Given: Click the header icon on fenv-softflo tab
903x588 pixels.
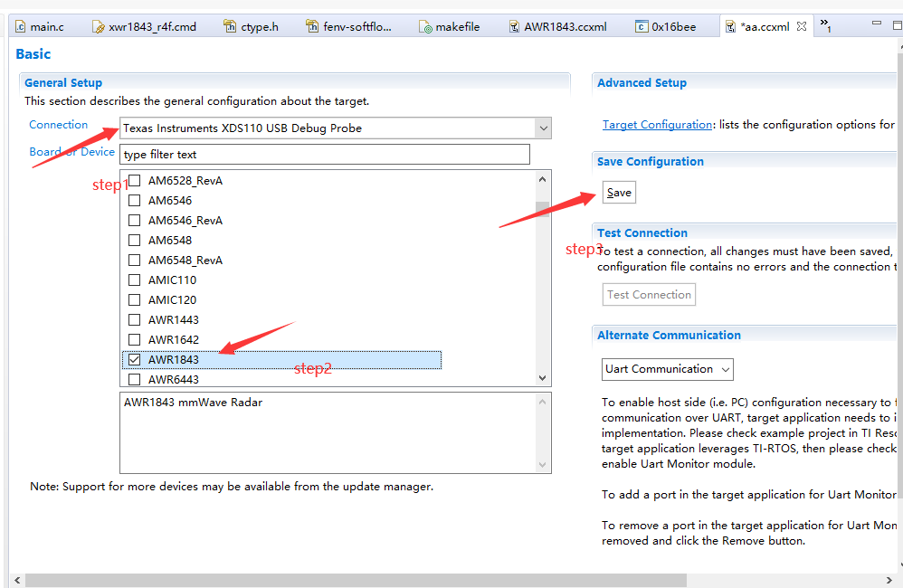Looking at the screenshot, I should (x=314, y=25).
